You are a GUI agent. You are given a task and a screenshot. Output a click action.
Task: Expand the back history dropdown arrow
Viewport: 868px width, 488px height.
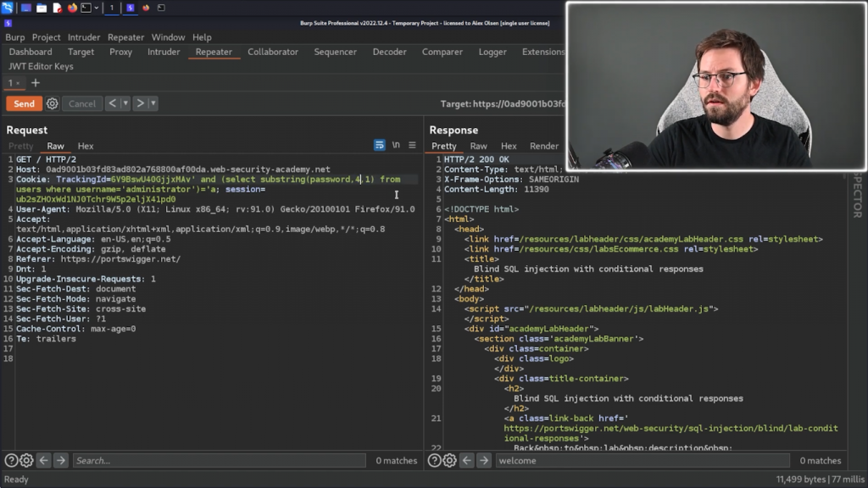(x=125, y=103)
